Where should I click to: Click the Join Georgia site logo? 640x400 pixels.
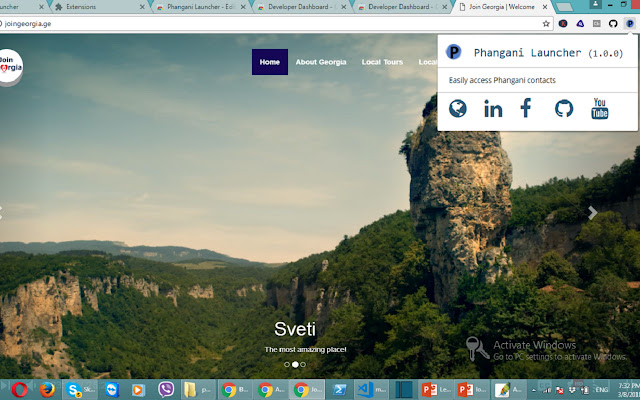pos(10,65)
